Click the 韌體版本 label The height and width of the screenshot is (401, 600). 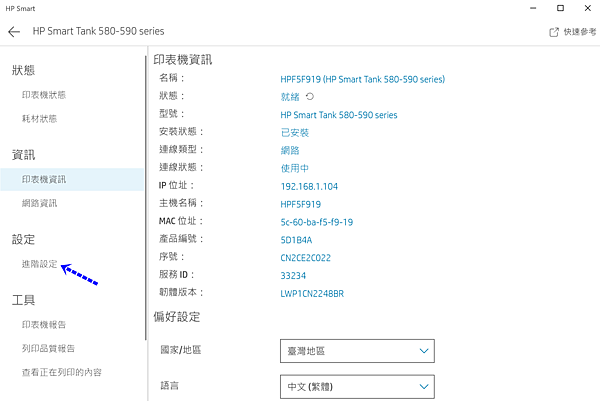click(x=181, y=292)
